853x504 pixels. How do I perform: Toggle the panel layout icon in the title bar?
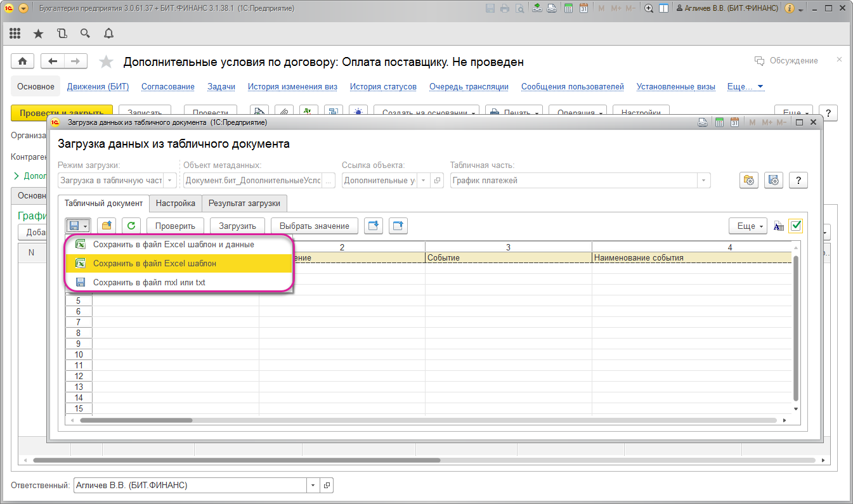[x=663, y=9]
